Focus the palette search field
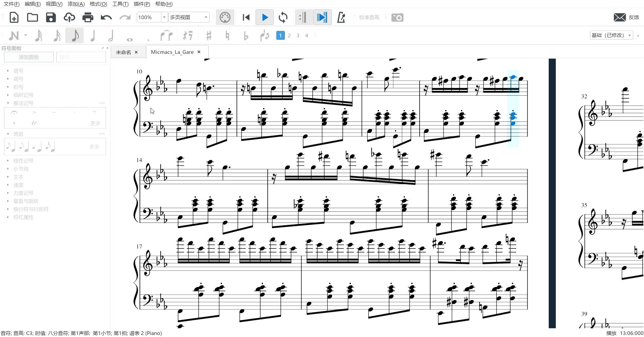 81,57
